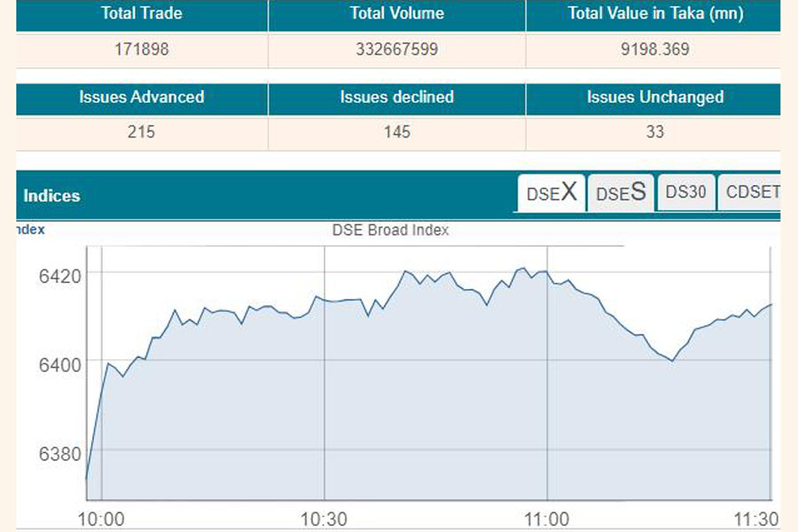Click the 11:00 time axis label

[547, 519]
